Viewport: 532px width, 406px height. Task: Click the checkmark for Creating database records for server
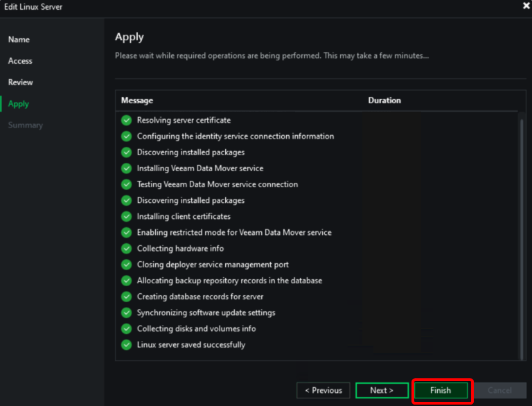coord(126,297)
